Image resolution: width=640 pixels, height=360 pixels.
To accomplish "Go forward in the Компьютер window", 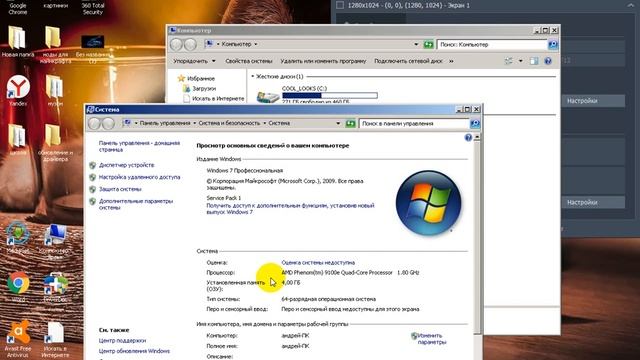I will (190, 44).
